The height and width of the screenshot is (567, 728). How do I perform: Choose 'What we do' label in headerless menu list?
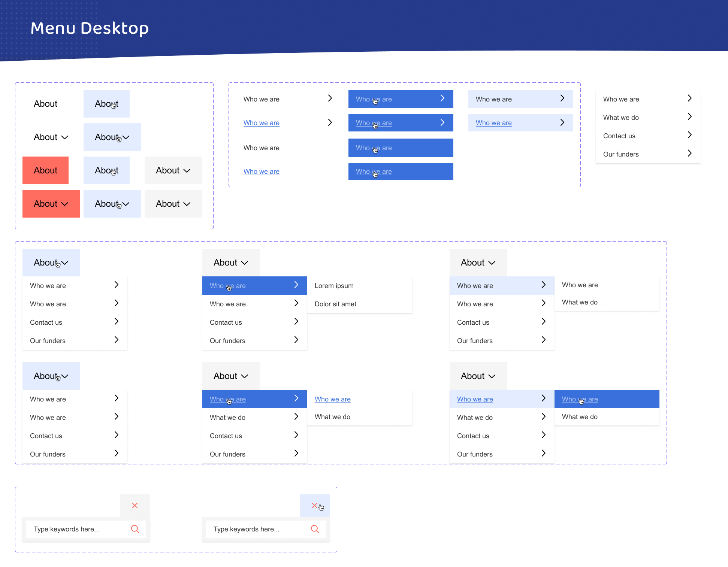pyautogui.click(x=621, y=118)
